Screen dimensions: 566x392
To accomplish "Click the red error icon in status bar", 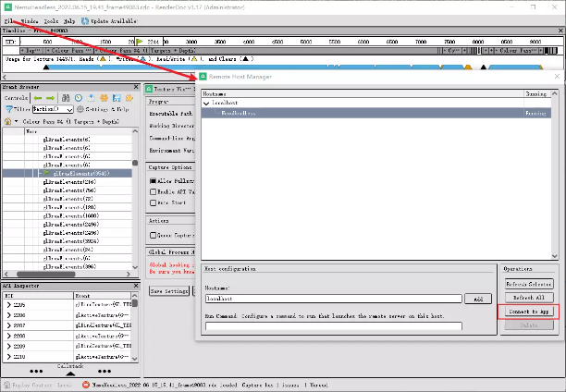I will coord(86,385).
